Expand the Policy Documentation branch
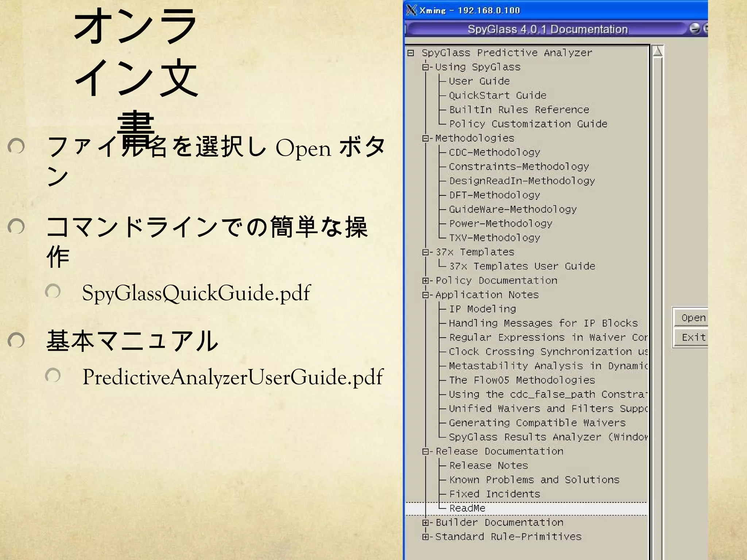Screen dimensions: 747x560 click(x=425, y=280)
